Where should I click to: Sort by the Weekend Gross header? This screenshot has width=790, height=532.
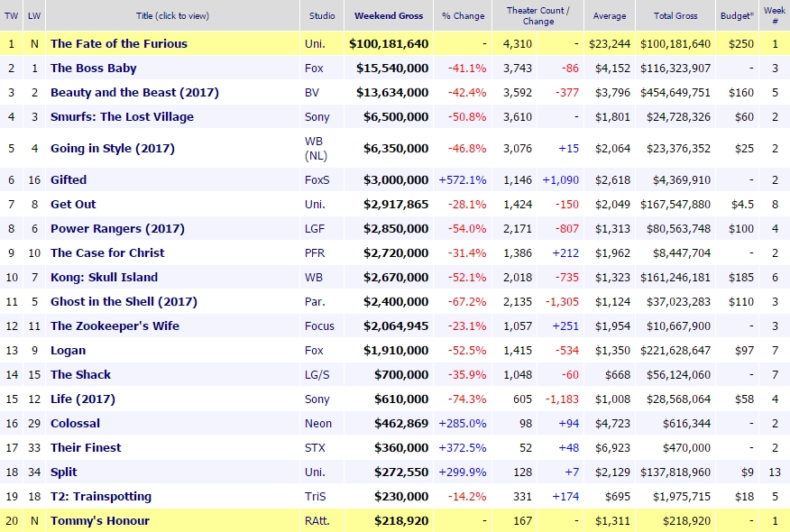(389, 15)
